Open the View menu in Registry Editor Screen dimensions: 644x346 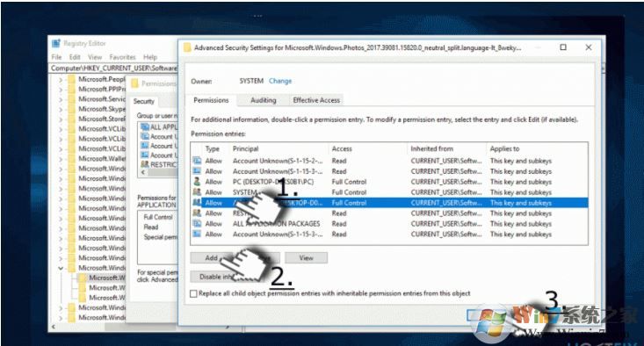coord(95,57)
